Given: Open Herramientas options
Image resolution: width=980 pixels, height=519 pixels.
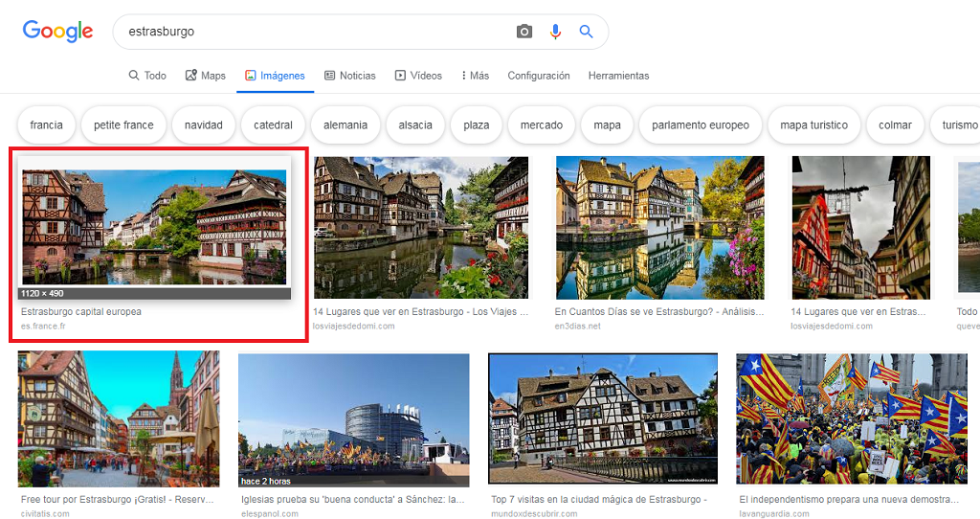Looking at the screenshot, I should [x=619, y=76].
